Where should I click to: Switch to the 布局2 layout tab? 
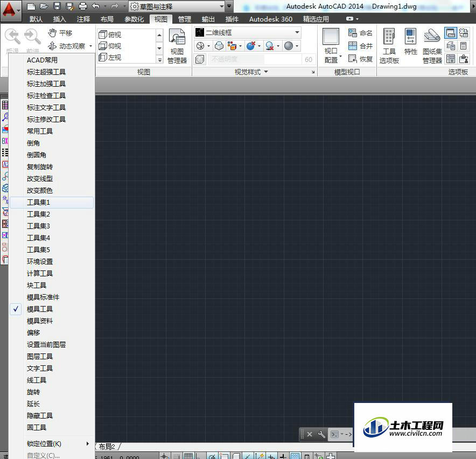click(107, 447)
